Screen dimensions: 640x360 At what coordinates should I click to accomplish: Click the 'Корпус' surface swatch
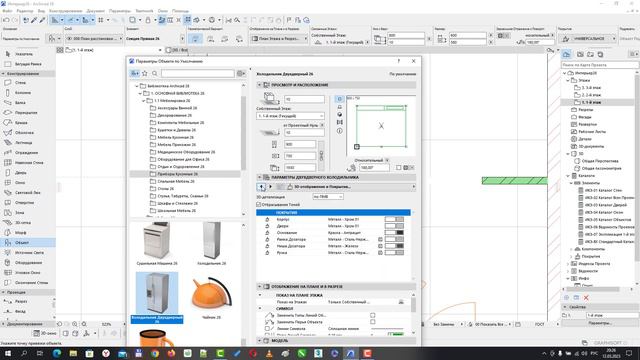pos(394,219)
